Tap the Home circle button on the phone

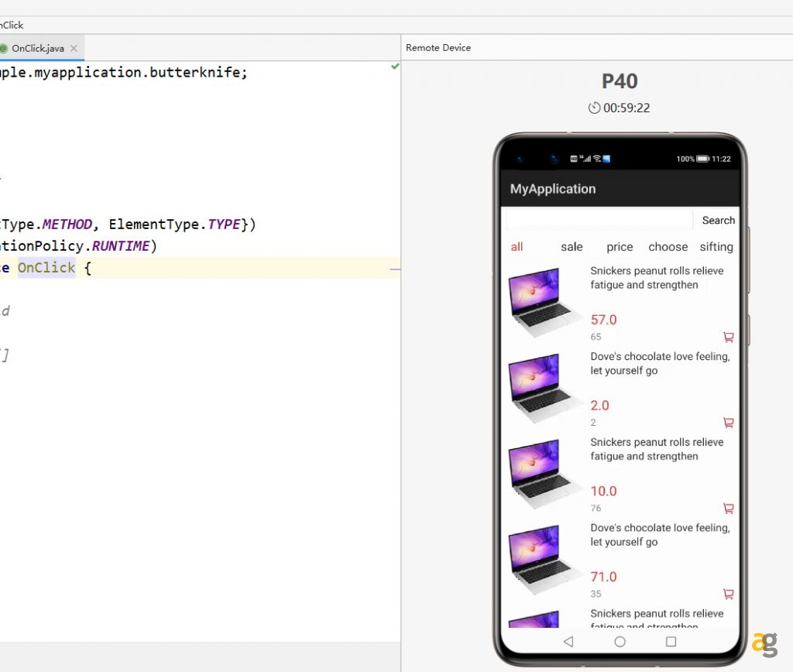620,642
